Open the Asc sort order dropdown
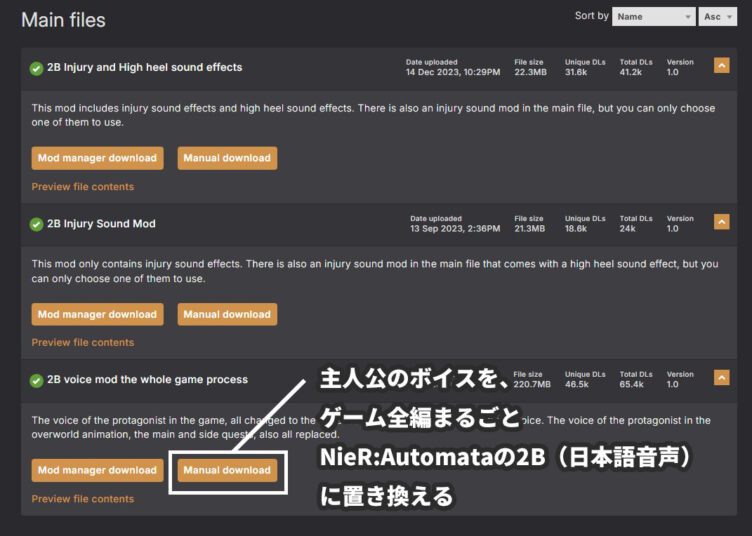Image resolution: width=752 pixels, height=536 pixels. click(x=718, y=17)
